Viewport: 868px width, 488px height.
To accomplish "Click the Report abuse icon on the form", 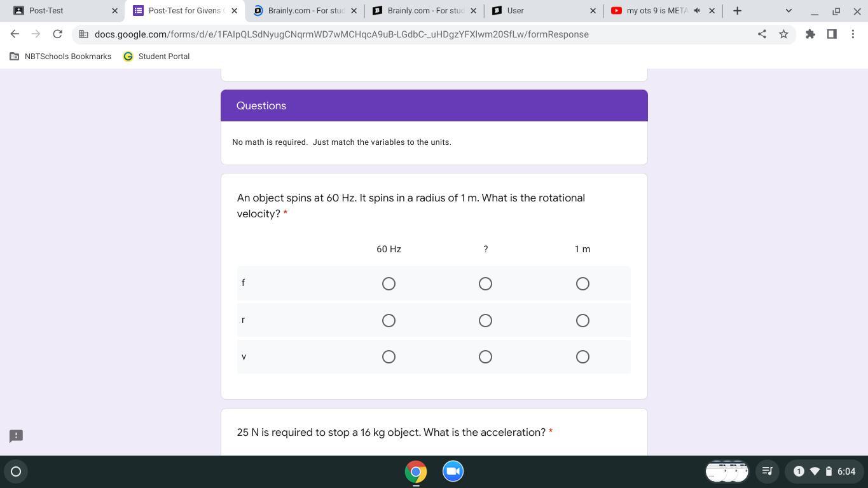I will pos(16,436).
